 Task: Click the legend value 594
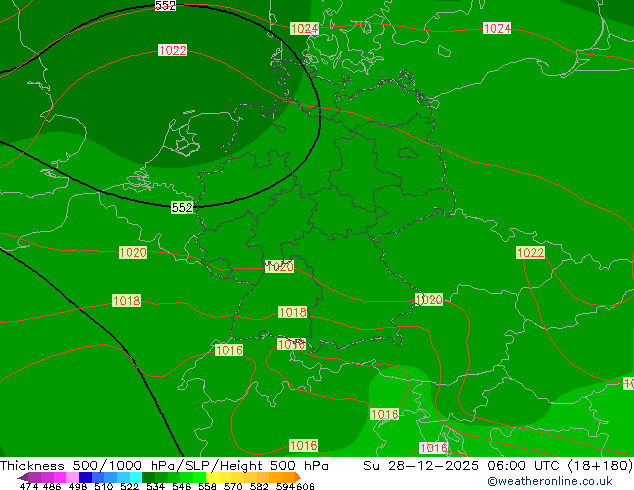pos(285,486)
